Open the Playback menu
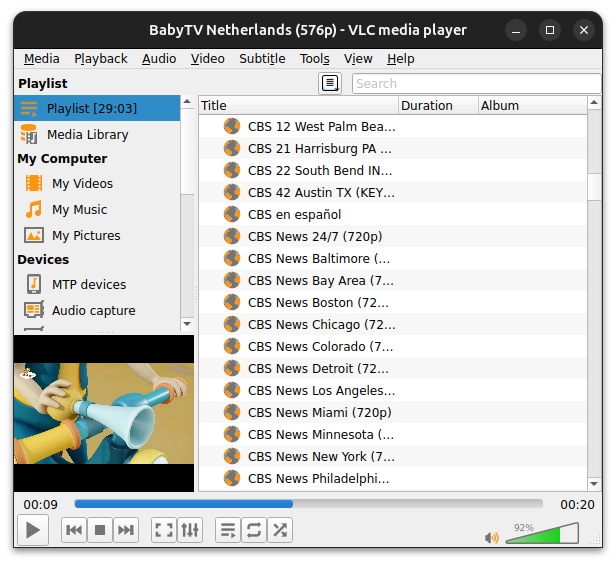The width and height of the screenshot is (616, 564). pyautogui.click(x=101, y=59)
